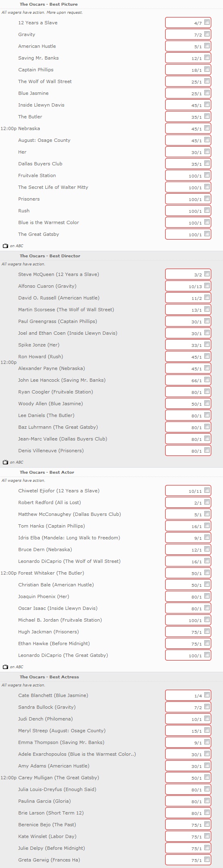Check Matthew McConaughey 5/1 box
Viewport: 223px width, 868px height.
(x=207, y=514)
